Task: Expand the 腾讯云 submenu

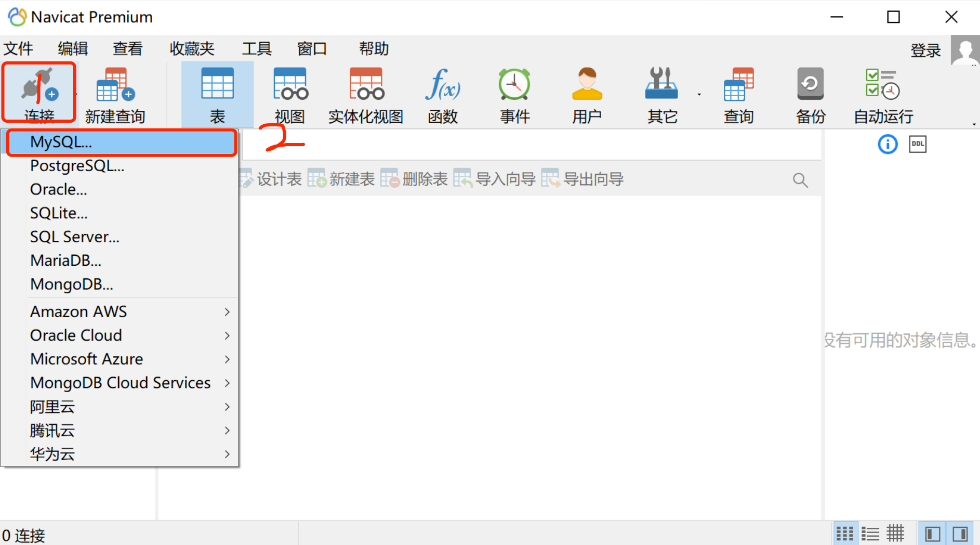Action: point(120,431)
